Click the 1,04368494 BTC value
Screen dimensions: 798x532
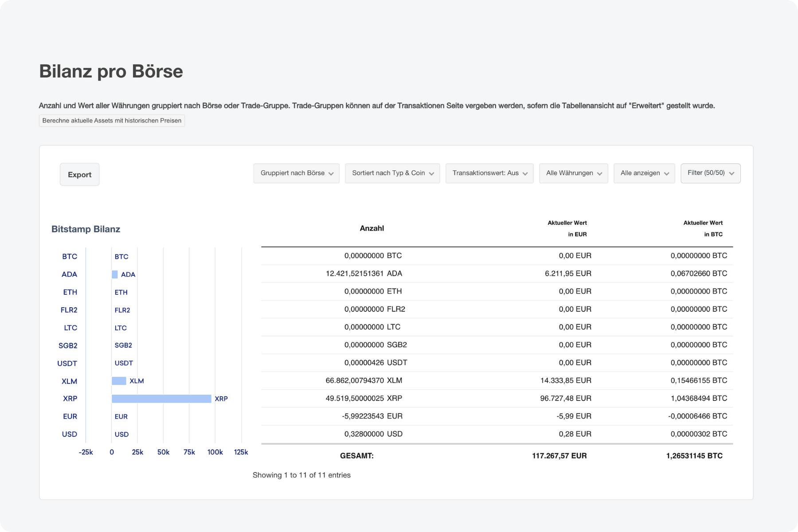coord(699,398)
